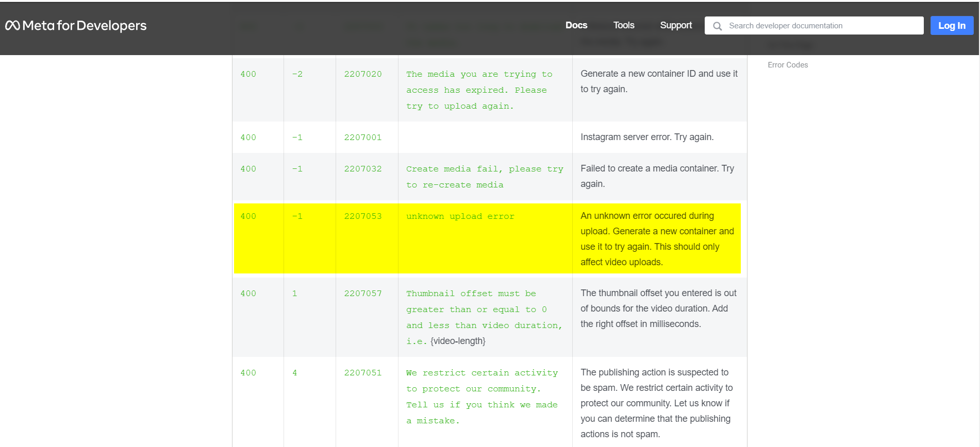Click {video-length} placeholder text
Image resolution: width=980 pixels, height=447 pixels.
tap(458, 341)
